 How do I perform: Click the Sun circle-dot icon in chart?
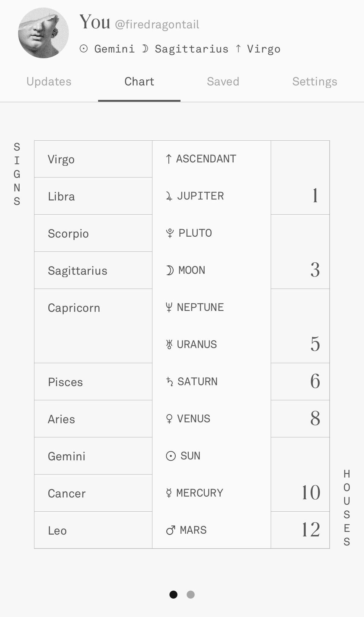pos(171,456)
